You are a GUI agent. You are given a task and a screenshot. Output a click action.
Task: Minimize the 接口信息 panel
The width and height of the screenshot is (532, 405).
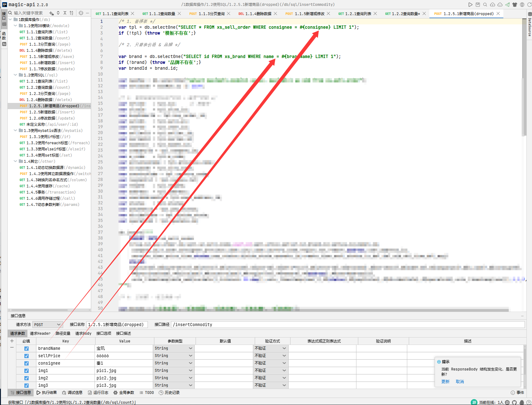coord(522,316)
